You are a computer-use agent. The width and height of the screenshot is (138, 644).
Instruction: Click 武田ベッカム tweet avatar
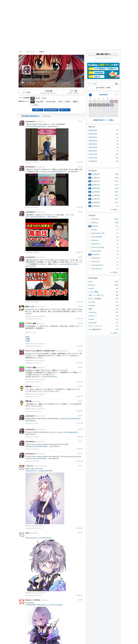pos(22,308)
